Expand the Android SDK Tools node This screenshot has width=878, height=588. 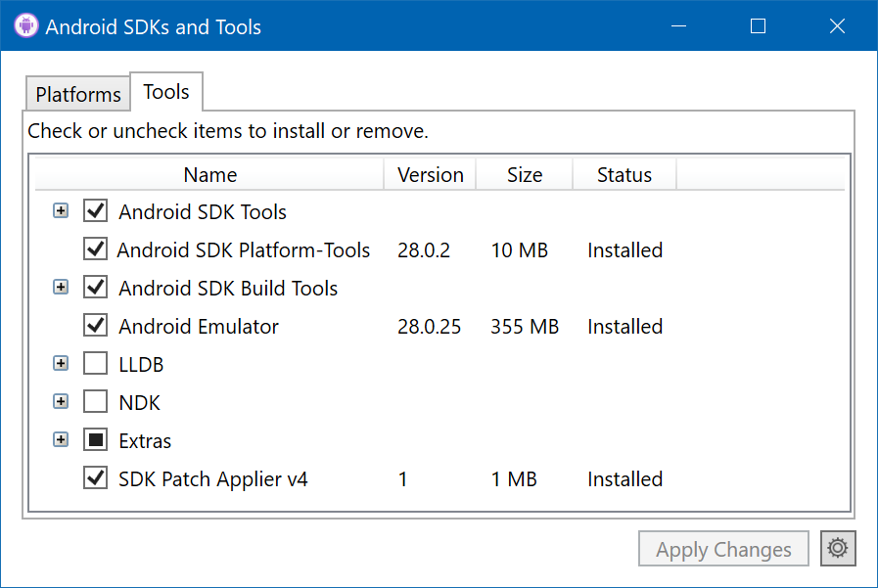pos(61,211)
